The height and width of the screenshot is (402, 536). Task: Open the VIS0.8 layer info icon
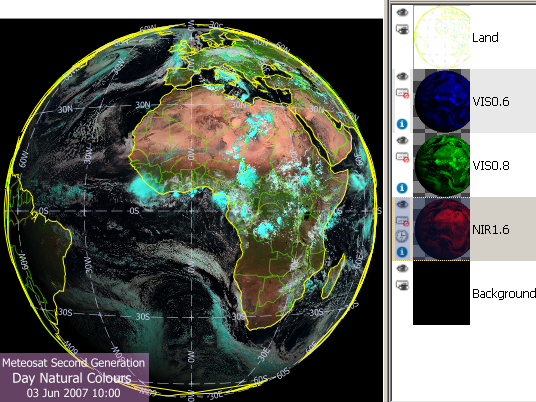click(402, 188)
